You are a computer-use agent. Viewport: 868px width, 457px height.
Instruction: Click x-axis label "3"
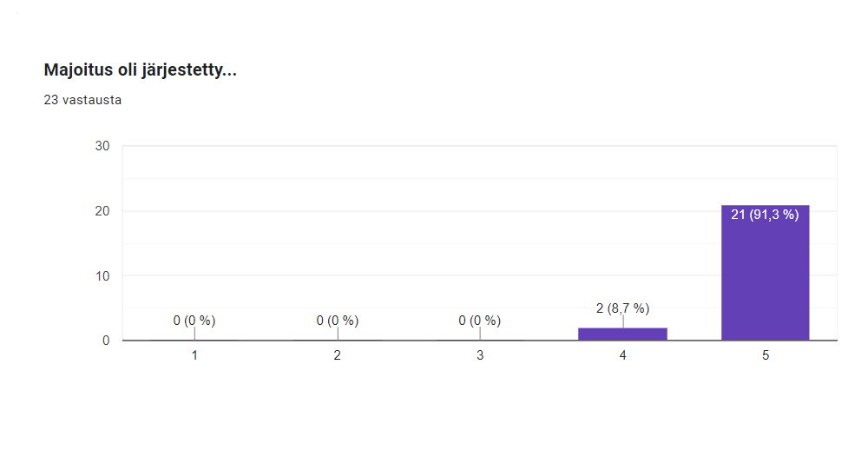pos(480,355)
